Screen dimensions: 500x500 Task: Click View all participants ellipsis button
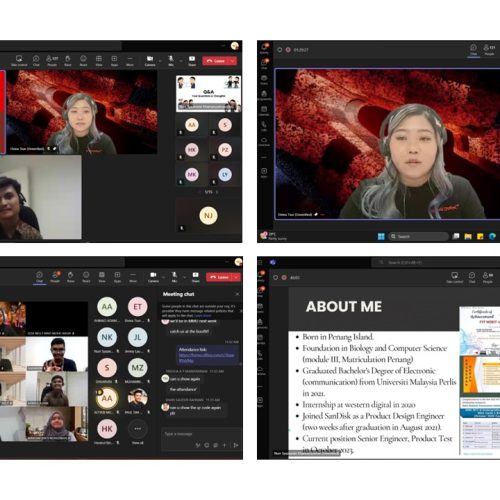click(x=137, y=429)
